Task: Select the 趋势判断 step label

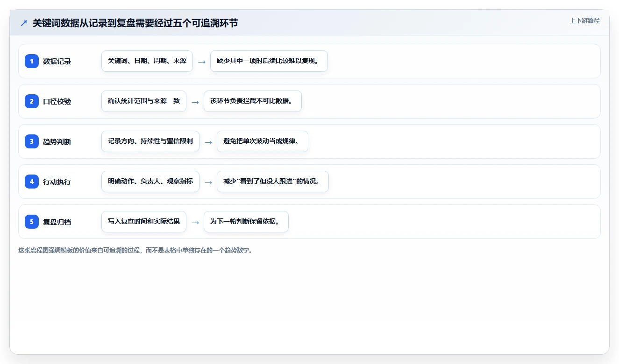Action: [x=57, y=141]
